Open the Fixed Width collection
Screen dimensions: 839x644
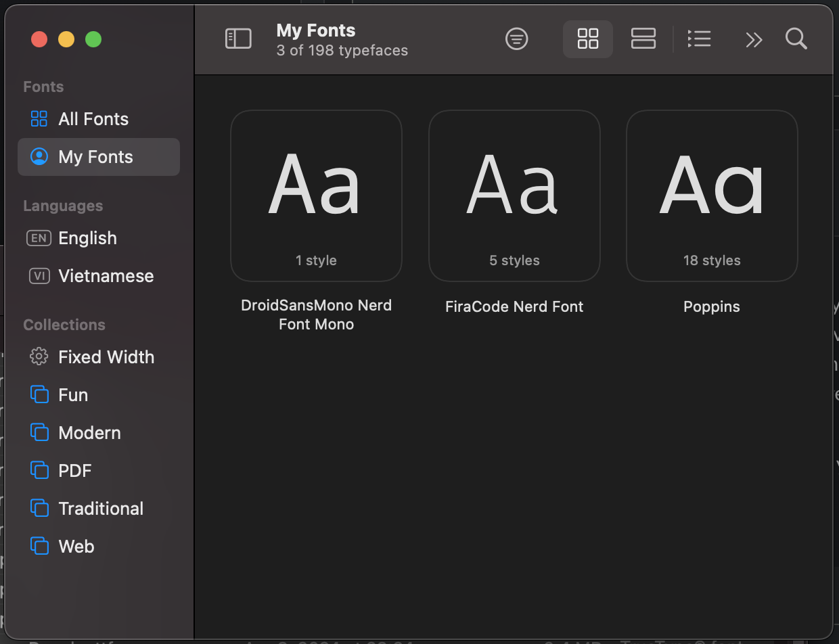[x=99, y=357]
